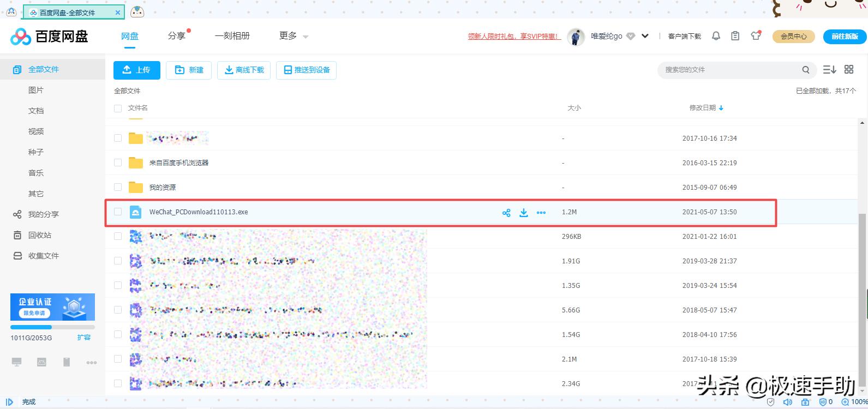The width and height of the screenshot is (868, 409).
Task: Download the WeChat_PCDownload110113.exe file icon
Action: 524,213
